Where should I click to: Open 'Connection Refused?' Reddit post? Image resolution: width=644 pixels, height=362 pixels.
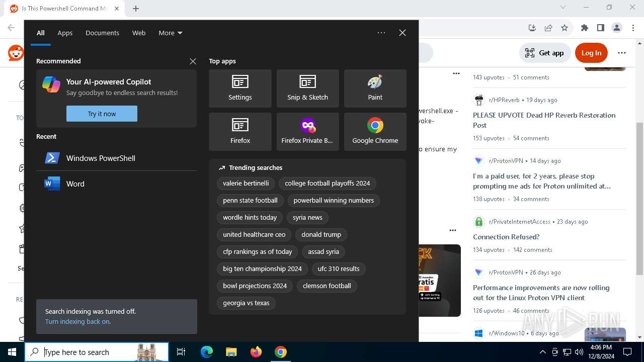click(506, 237)
